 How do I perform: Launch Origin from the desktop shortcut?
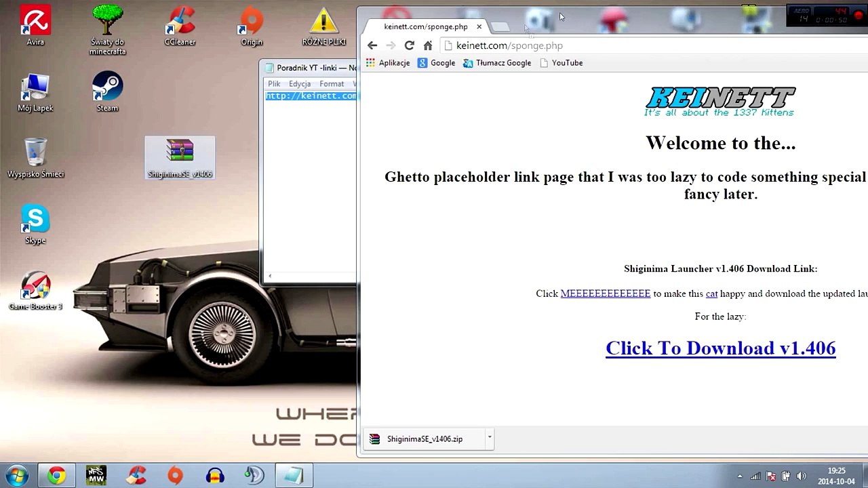coord(252,26)
